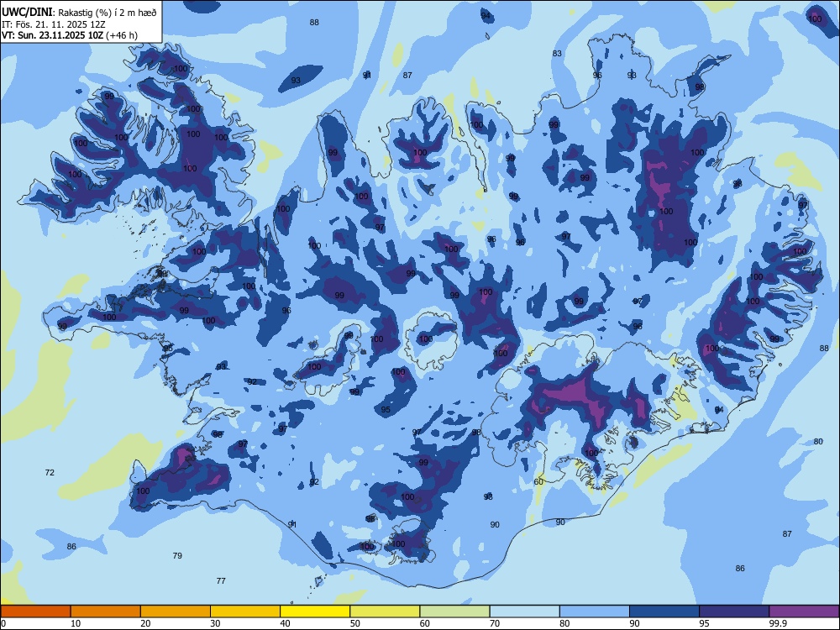
Task: Click the dark blue 90–95 legend swatch
Action: (x=664, y=612)
